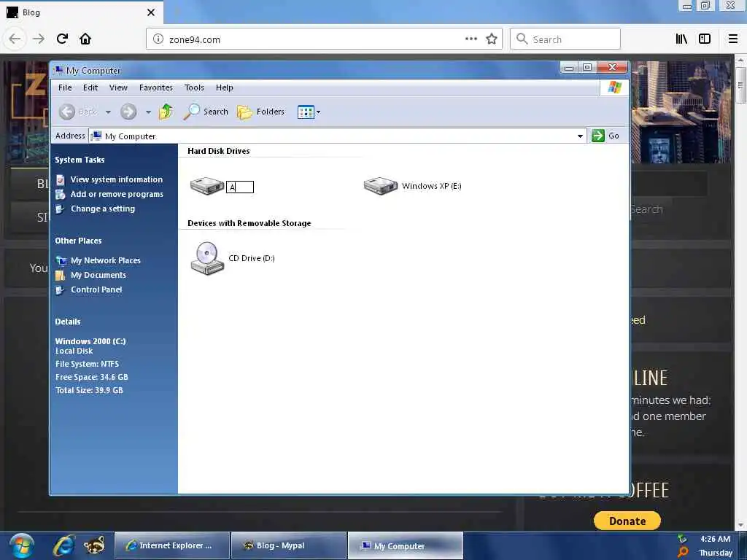Toggle the Folders pane
The width and height of the screenshot is (747, 560).
[x=260, y=112]
